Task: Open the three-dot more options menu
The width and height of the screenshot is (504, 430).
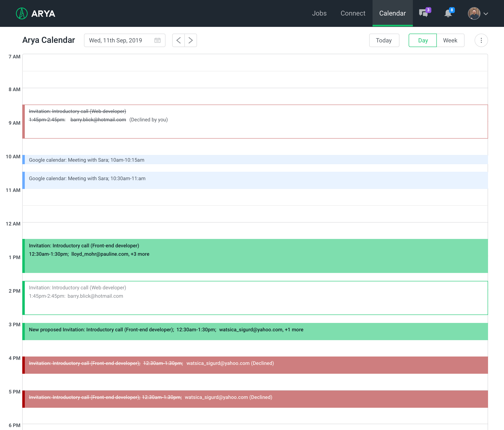Action: coord(481,40)
